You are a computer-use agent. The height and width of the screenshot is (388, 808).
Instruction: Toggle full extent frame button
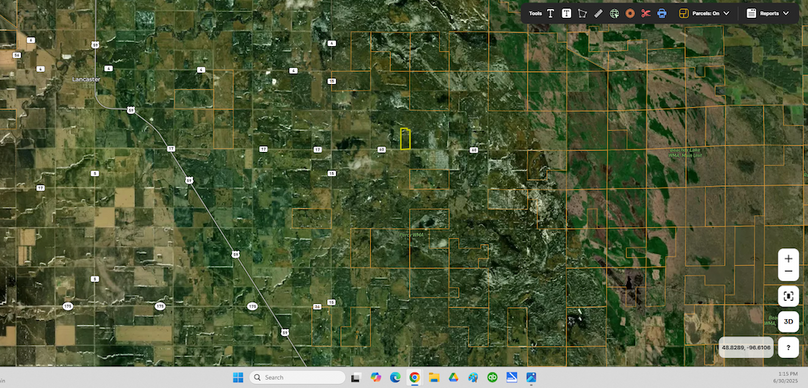pyautogui.click(x=788, y=296)
